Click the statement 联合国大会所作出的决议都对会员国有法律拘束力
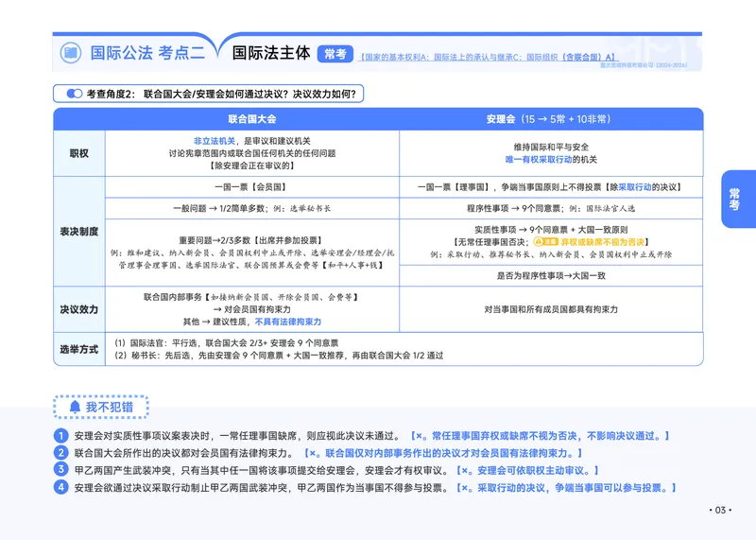Screen dimensions: 756x540 183,453
